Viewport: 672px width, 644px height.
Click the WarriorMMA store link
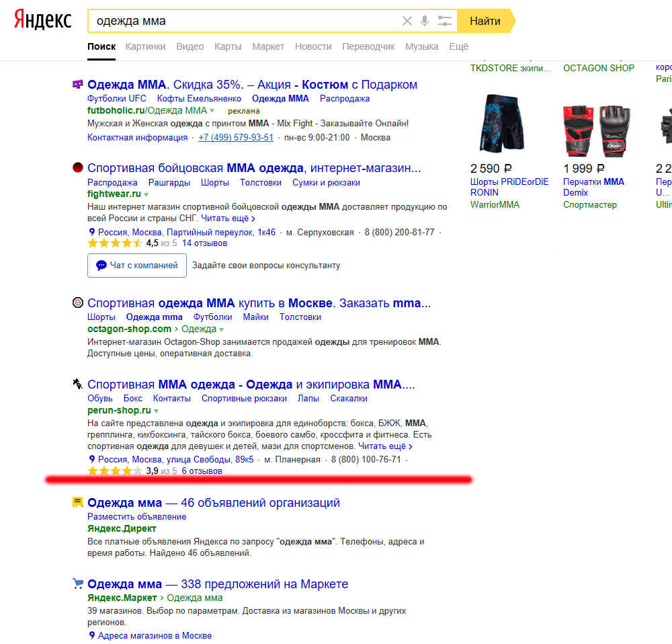495,204
